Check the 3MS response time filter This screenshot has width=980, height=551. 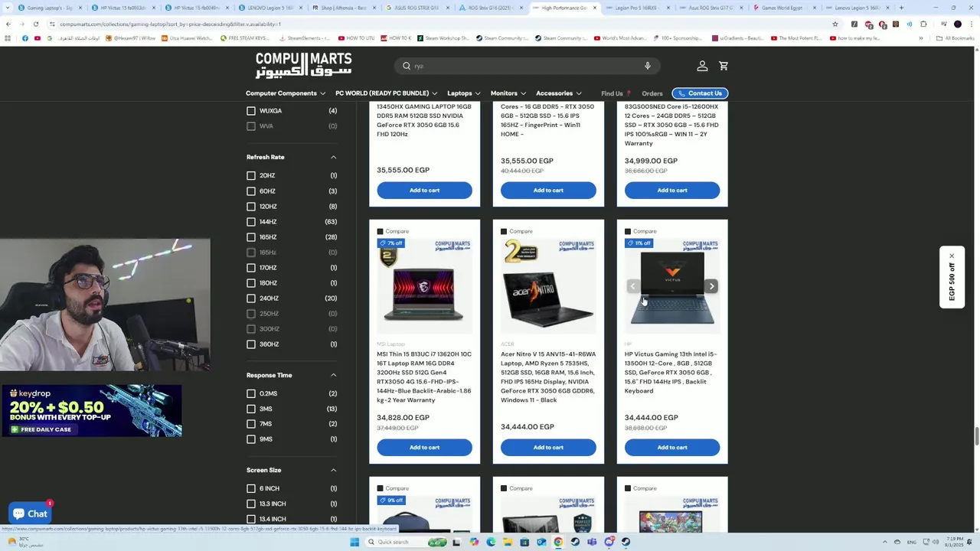(x=251, y=409)
